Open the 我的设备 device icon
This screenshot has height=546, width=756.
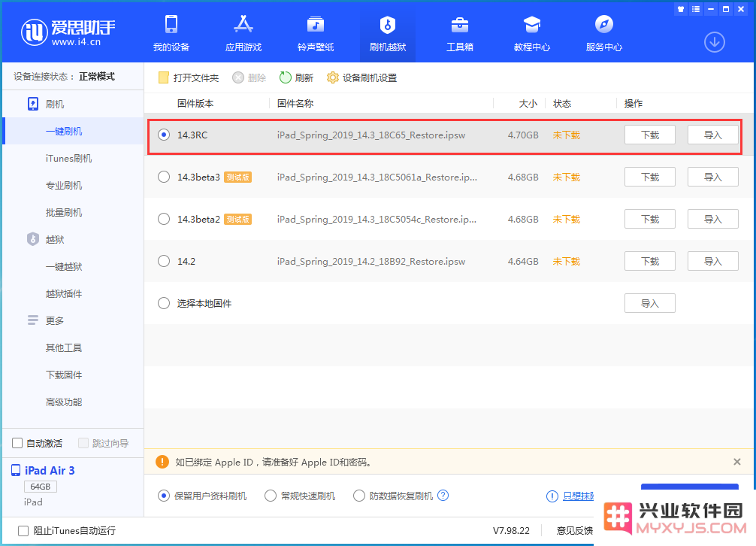click(x=171, y=24)
